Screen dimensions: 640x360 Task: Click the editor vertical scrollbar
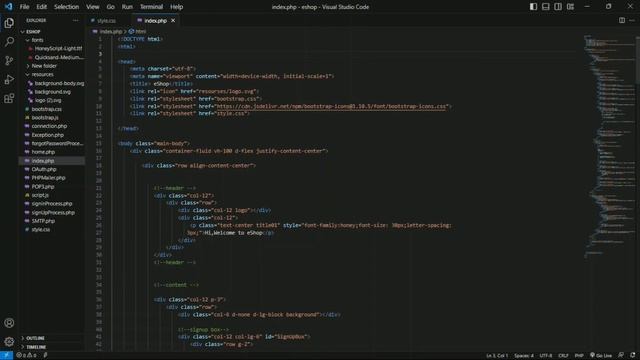click(x=638, y=59)
